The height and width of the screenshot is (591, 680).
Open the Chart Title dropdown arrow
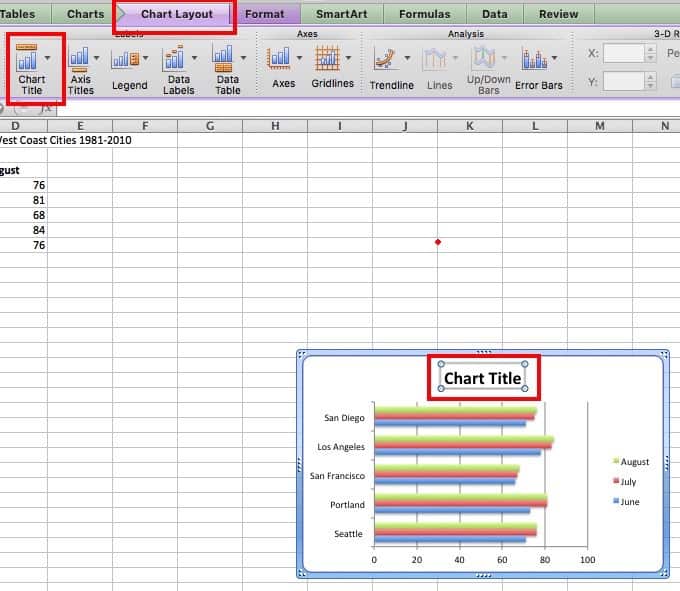(47, 58)
